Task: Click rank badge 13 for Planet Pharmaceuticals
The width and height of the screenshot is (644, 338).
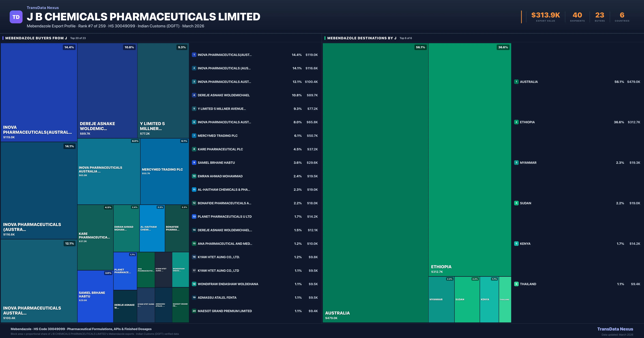Action: 194,216
